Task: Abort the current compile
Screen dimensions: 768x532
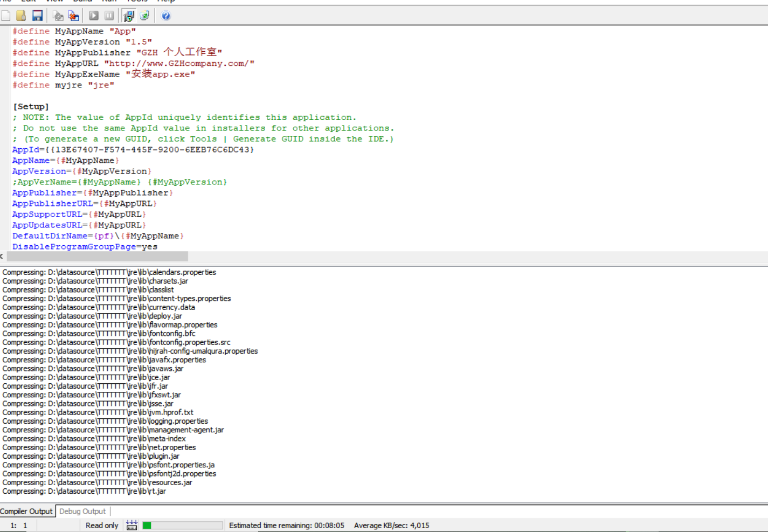Action: 74,16
